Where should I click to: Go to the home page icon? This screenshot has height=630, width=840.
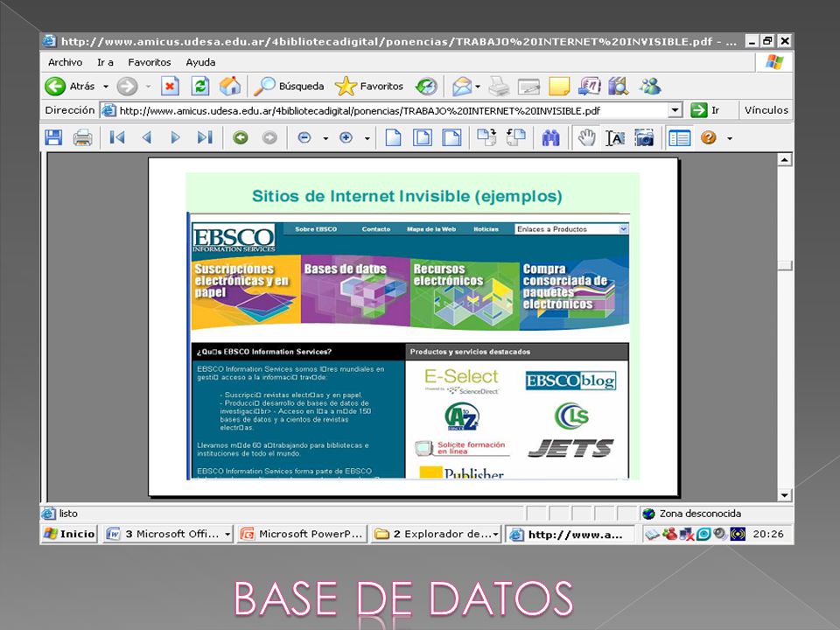pos(230,87)
